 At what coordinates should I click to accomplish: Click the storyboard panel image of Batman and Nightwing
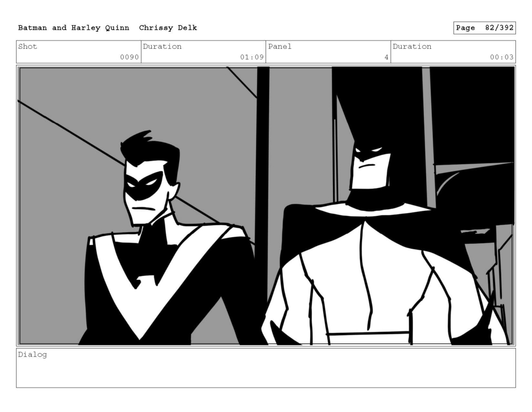pos(266,206)
